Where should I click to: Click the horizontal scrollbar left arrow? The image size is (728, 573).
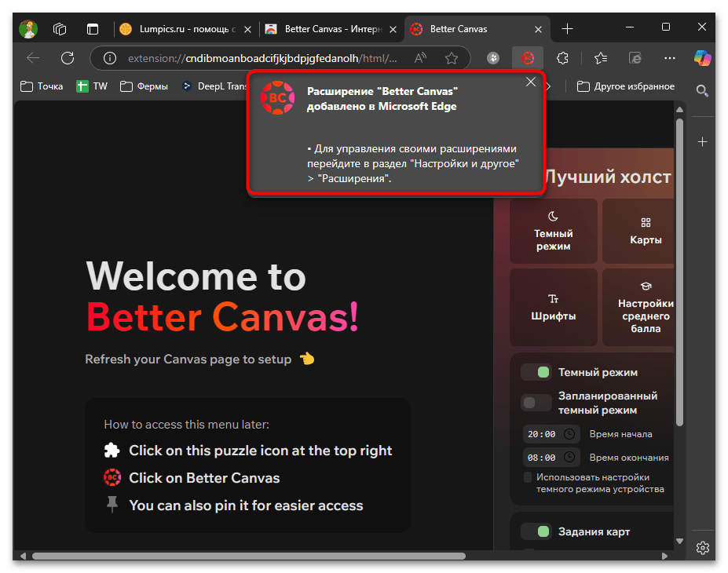coord(23,556)
